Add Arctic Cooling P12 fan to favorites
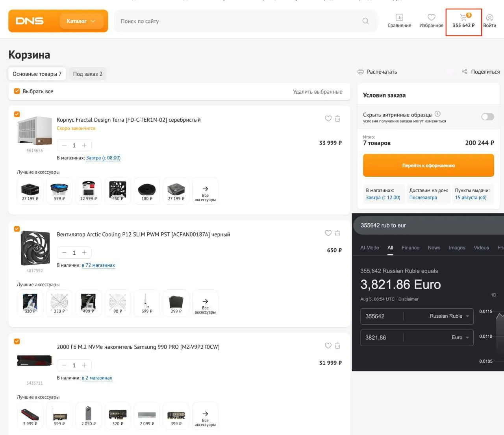 tap(328, 233)
